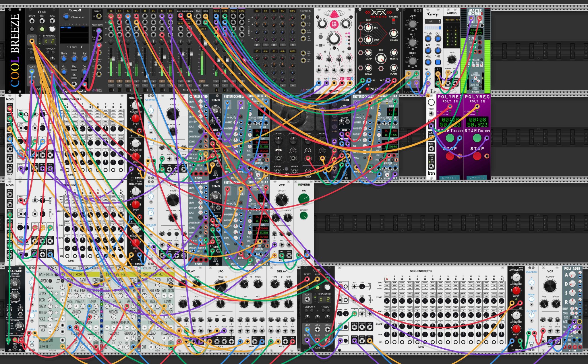Image resolution: width=588 pixels, height=364 pixels.
Task: Click the LOW knob on EQS module
Action: click(413, 24)
